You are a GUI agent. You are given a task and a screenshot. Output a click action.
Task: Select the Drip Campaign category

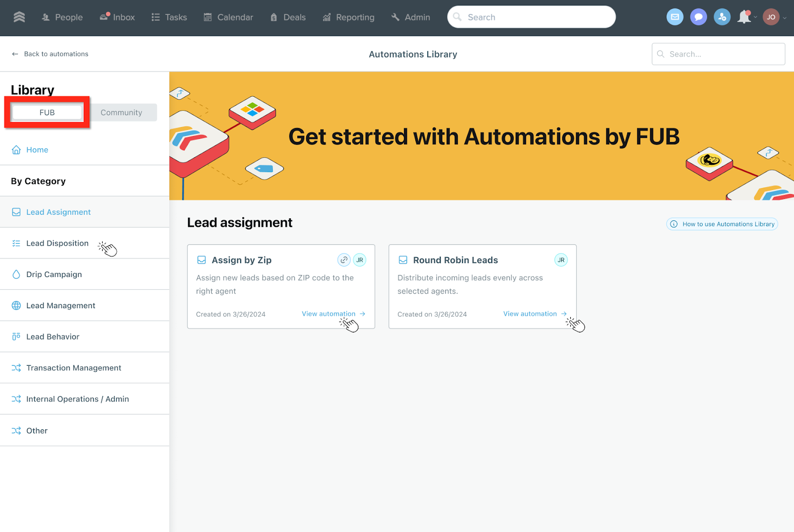[54, 274]
